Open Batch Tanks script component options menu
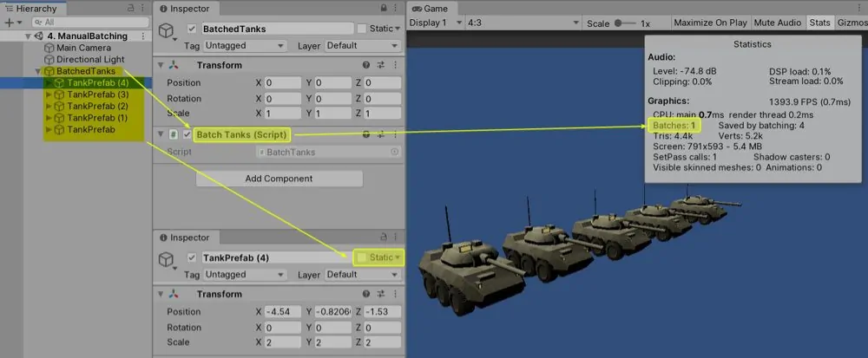Screen dimensions: 868x358 (x=395, y=134)
